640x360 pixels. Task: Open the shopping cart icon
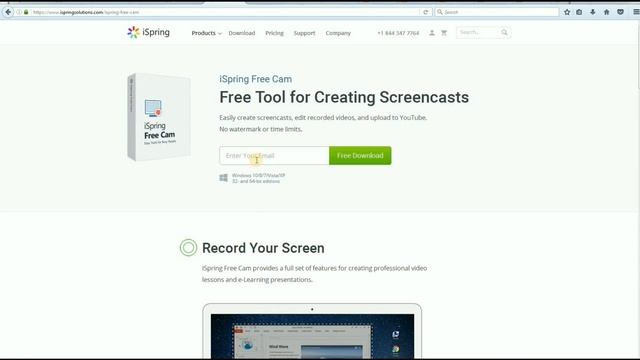point(444,33)
